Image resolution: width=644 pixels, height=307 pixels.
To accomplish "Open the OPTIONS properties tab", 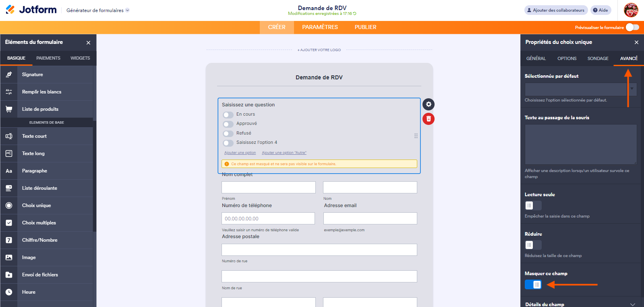I will (x=567, y=58).
